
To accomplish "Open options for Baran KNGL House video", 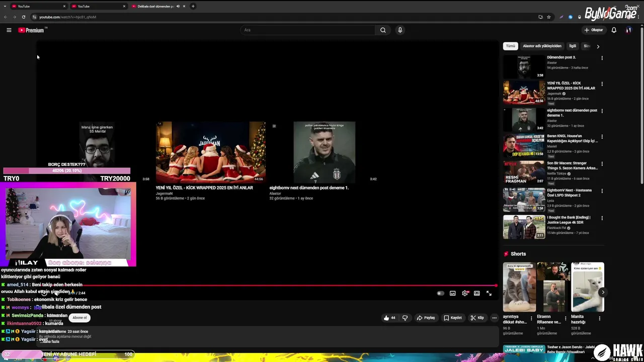I will [x=602, y=137].
